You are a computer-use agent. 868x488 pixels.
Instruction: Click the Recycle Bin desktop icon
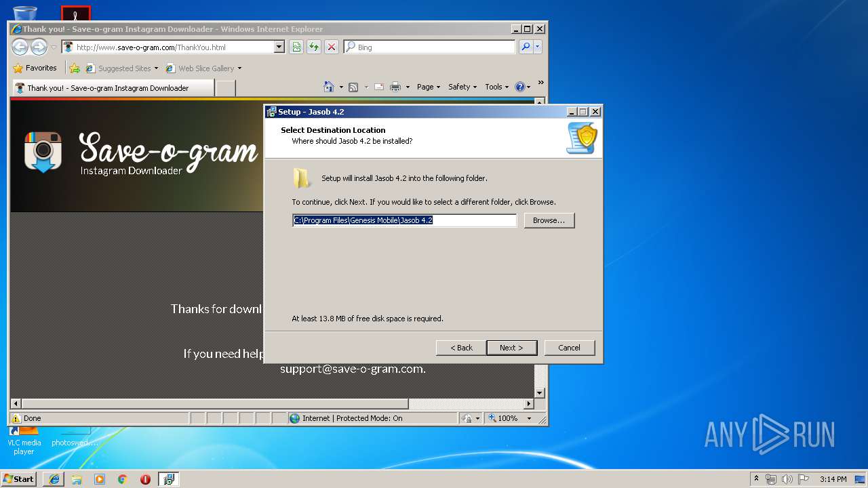coord(25,12)
